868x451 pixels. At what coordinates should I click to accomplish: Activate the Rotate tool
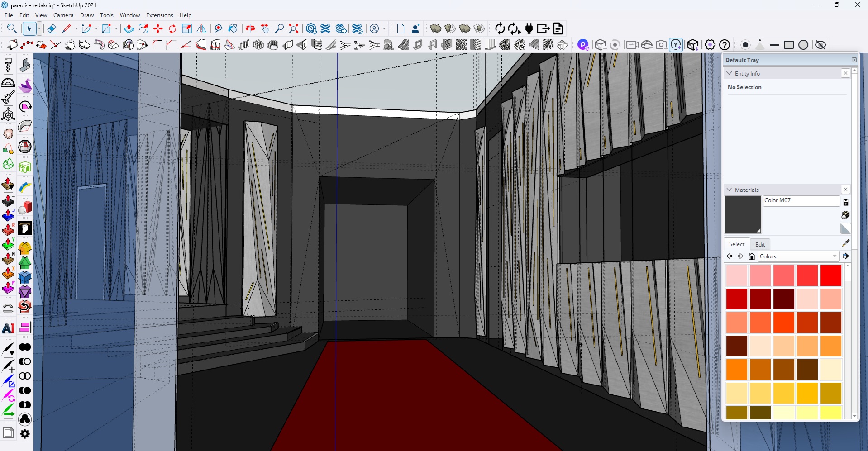point(172,29)
